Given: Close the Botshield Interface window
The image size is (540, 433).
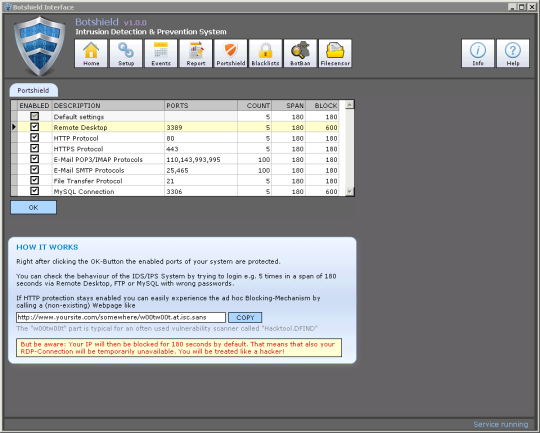Looking at the screenshot, I should [x=531, y=7].
